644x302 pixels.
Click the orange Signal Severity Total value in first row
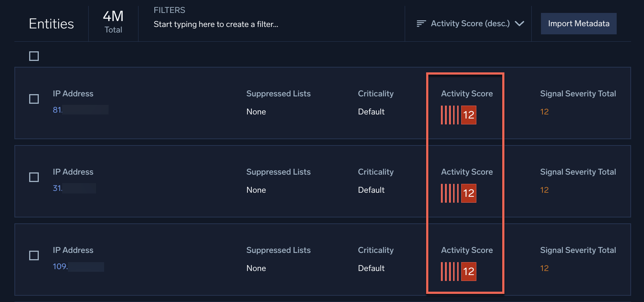pos(544,111)
